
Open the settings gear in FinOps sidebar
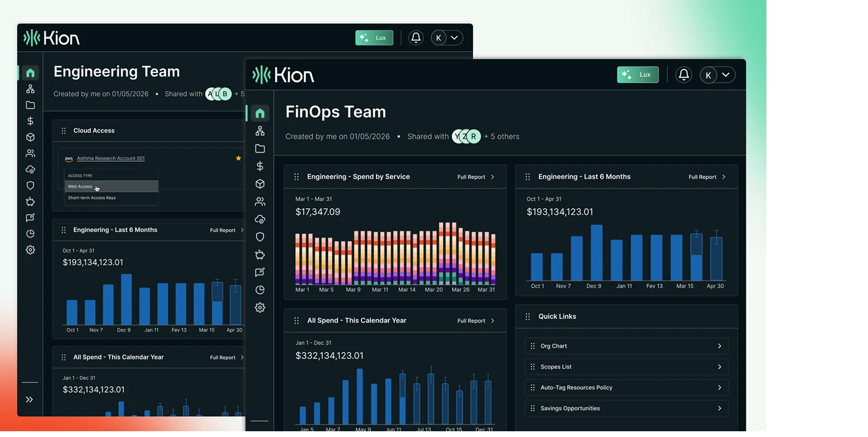pyautogui.click(x=260, y=308)
